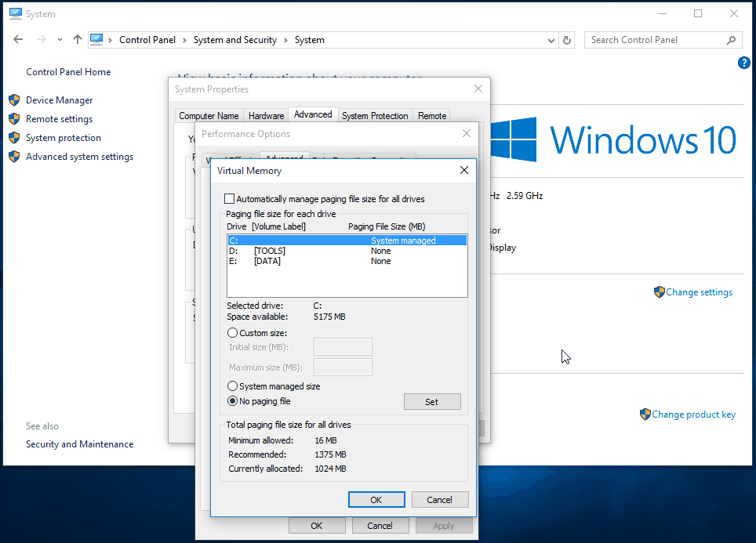Click the Initial size (MB) field

tap(343, 347)
